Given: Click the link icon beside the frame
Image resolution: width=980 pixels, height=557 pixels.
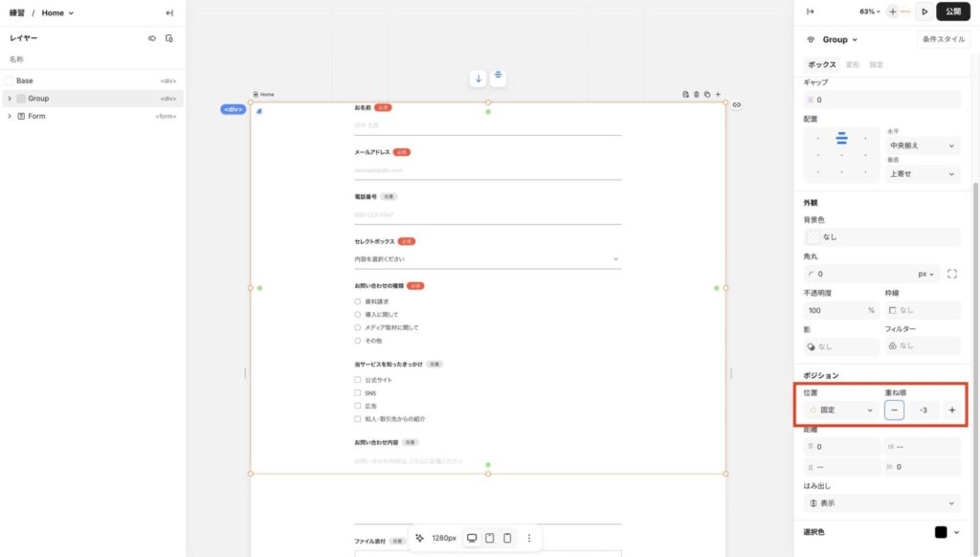Looking at the screenshot, I should click(737, 104).
